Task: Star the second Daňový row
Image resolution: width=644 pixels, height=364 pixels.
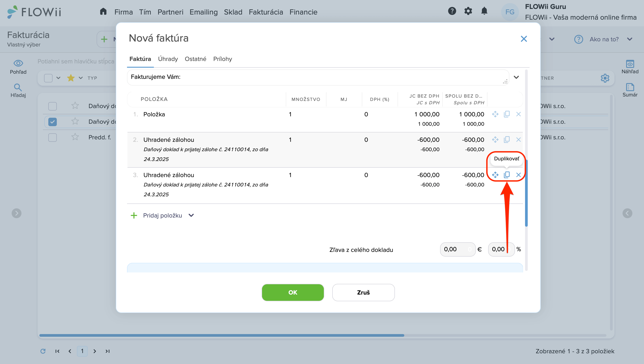Action: click(75, 121)
